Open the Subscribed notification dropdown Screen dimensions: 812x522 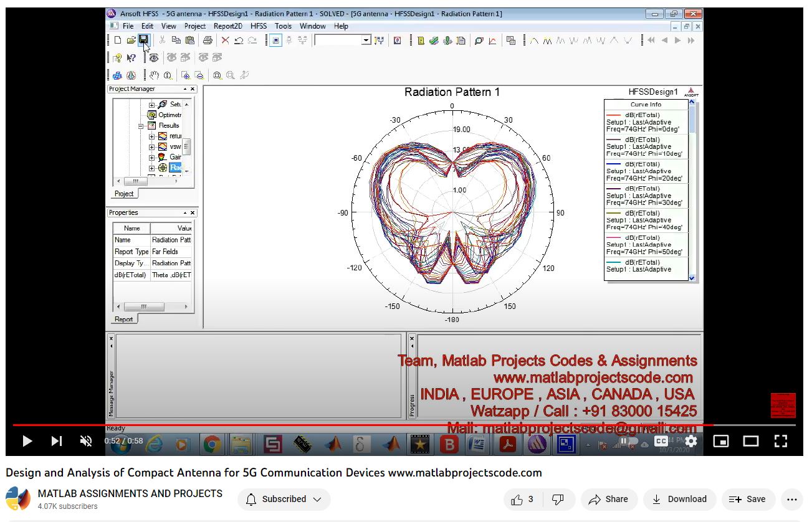(x=284, y=499)
